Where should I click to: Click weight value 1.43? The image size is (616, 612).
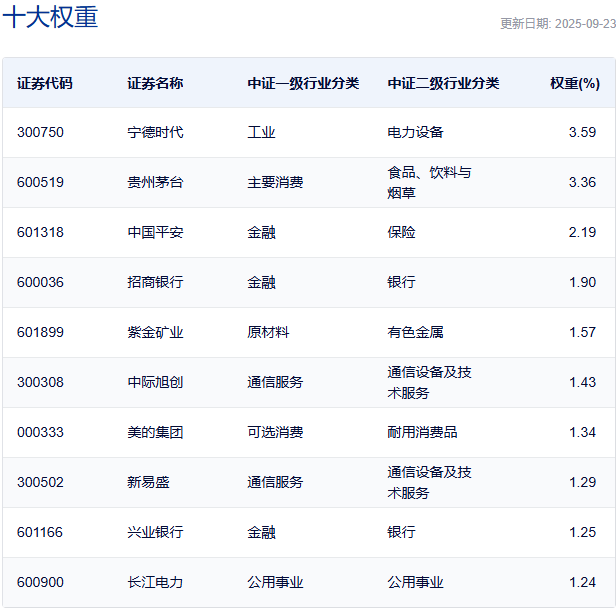point(582,382)
